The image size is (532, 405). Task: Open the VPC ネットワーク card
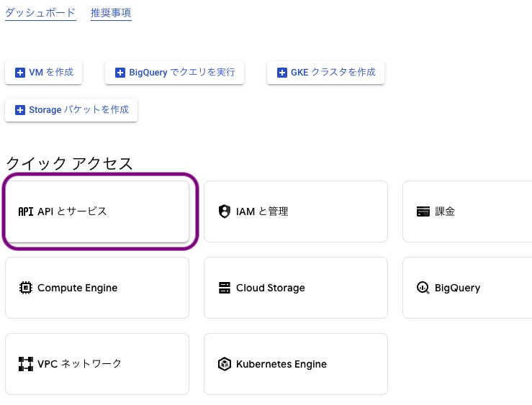97,364
